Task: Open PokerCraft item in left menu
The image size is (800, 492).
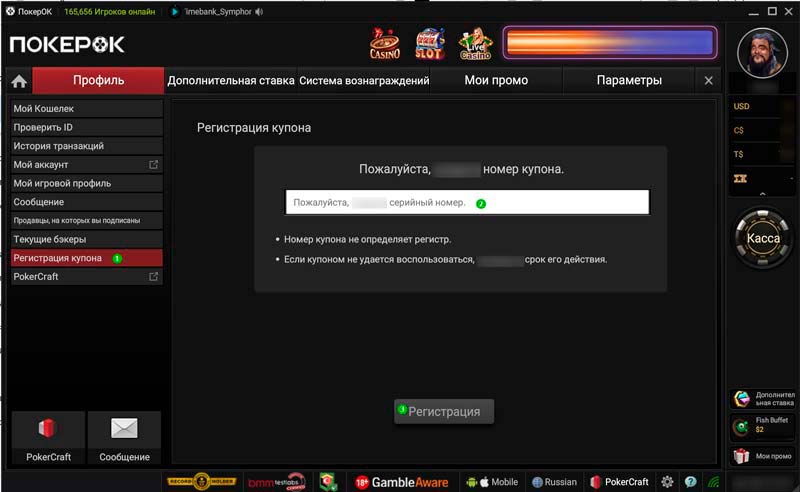Action: 87,277
